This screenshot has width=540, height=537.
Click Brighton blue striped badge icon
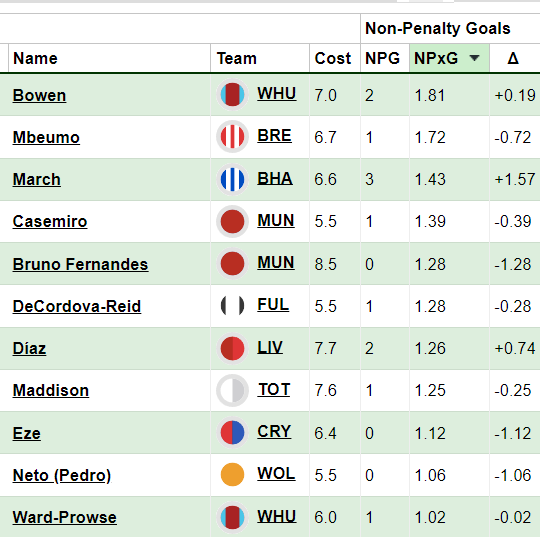point(232,179)
